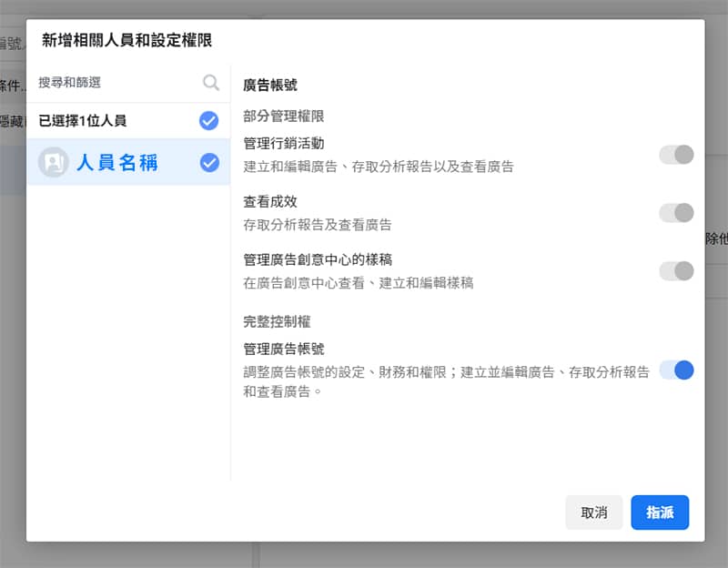Viewport: 728px width, 568px height.
Task: Click the search magnifier icon
Action: click(210, 82)
